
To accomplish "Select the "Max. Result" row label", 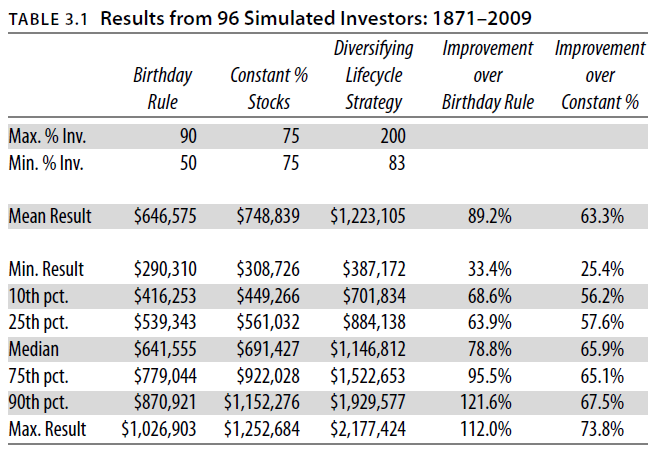I will [x=48, y=430].
